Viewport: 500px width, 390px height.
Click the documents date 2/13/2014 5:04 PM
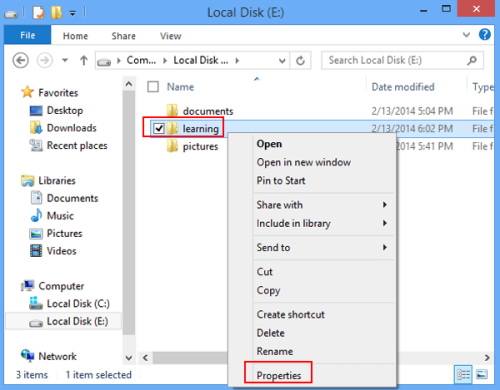[412, 111]
